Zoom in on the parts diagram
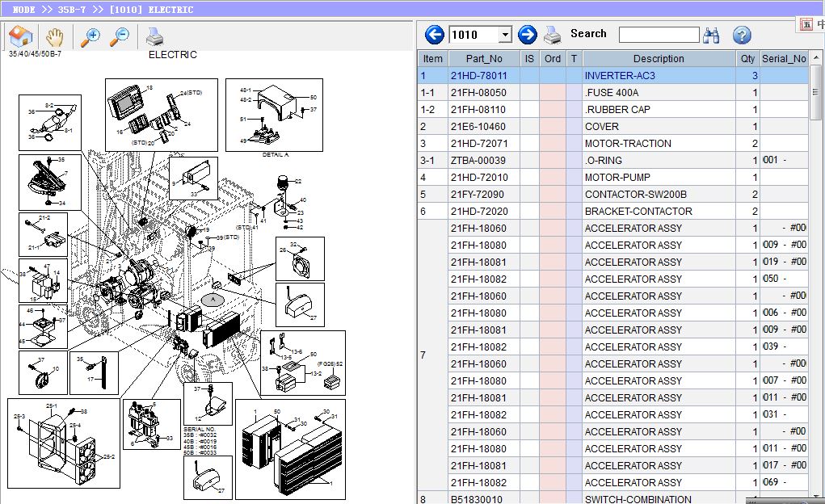The height and width of the screenshot is (504, 825). click(x=90, y=36)
